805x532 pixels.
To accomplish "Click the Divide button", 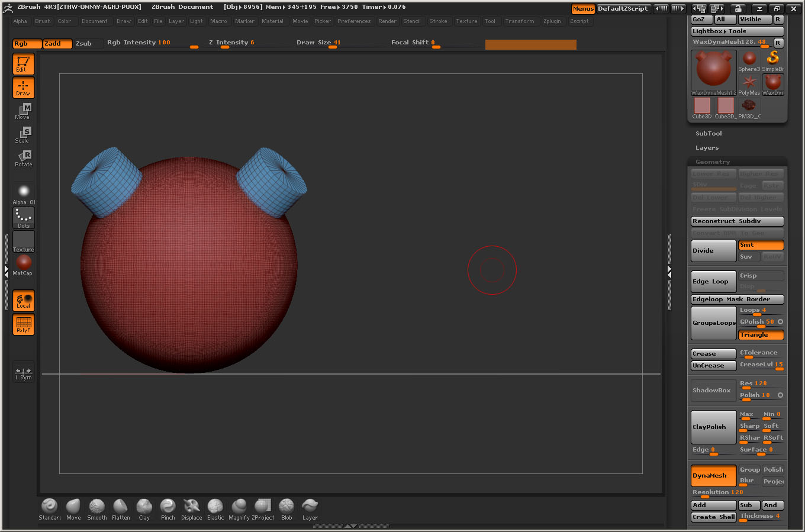I will [x=714, y=251].
